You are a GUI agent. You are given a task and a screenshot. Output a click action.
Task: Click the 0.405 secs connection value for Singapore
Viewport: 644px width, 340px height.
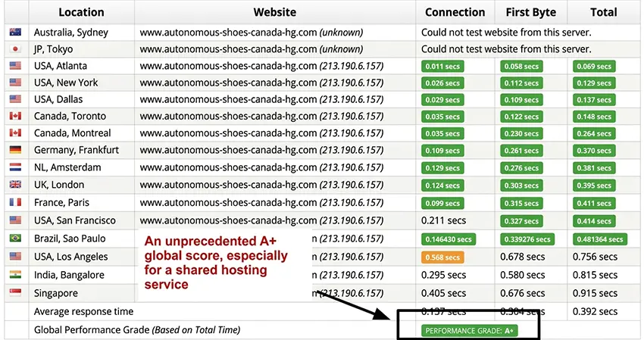[443, 293]
